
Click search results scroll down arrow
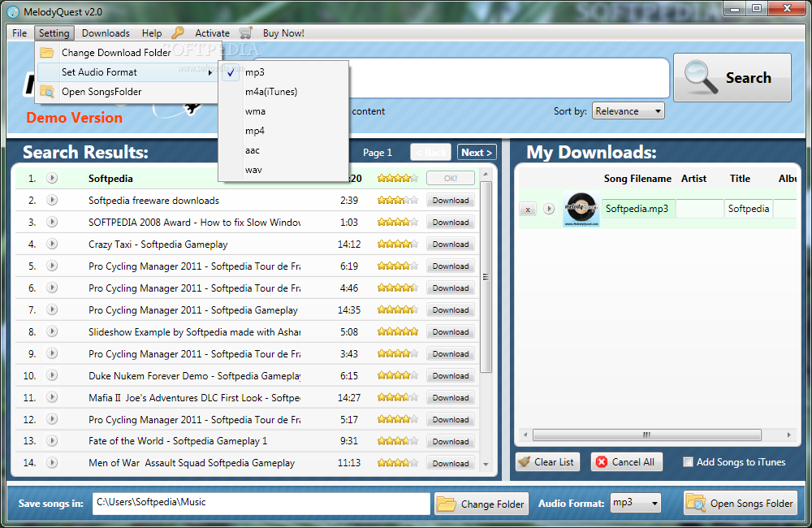coord(486,465)
